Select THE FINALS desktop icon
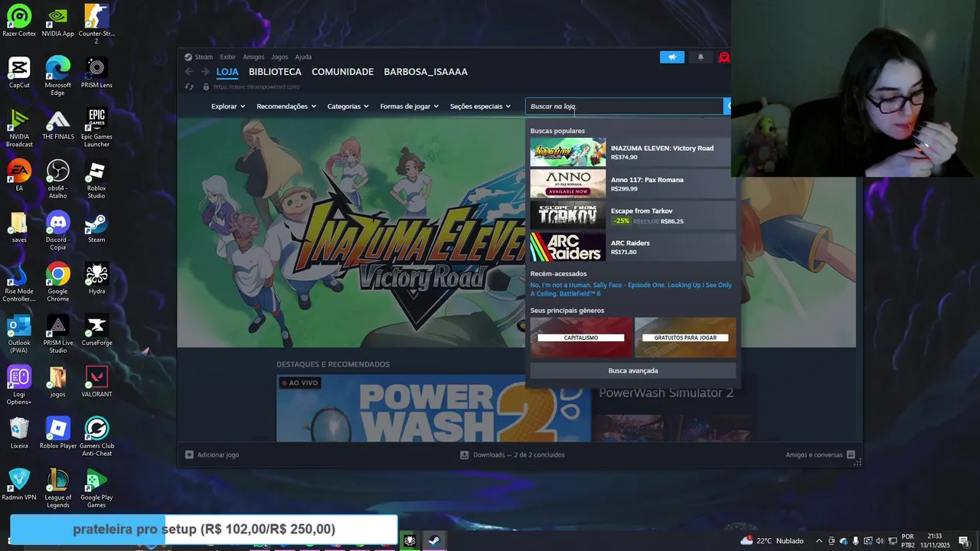This screenshot has width=980, height=551. pyautogui.click(x=57, y=124)
